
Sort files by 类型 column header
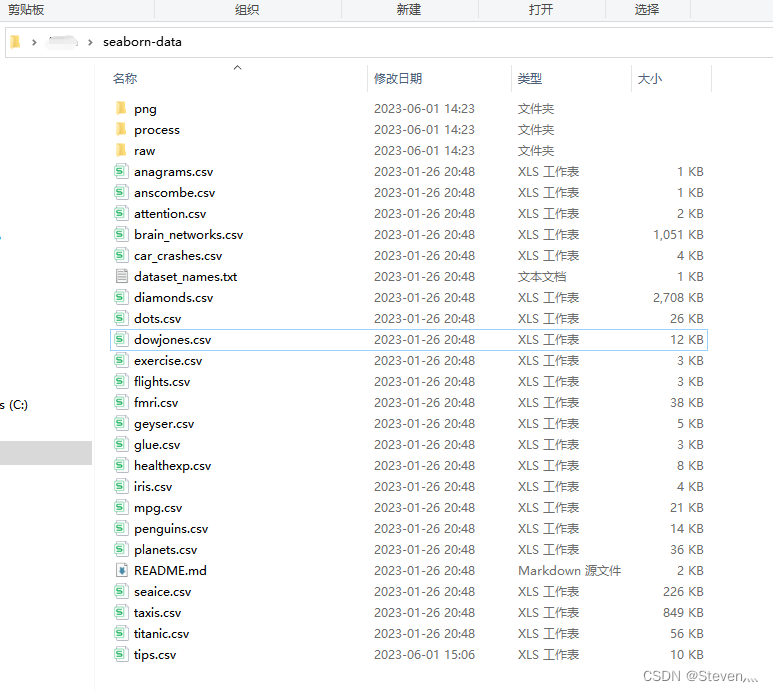tap(530, 78)
